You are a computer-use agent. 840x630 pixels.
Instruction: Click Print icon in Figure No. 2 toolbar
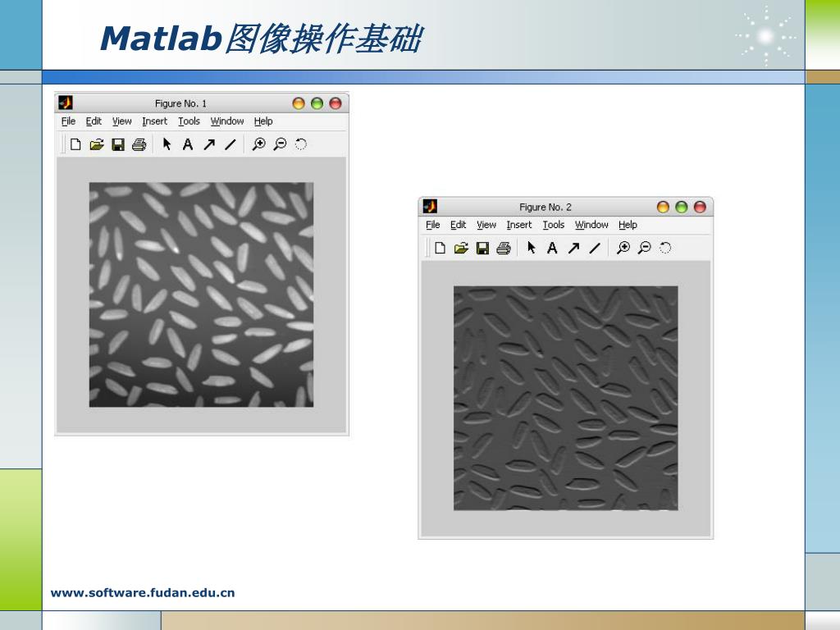point(504,248)
